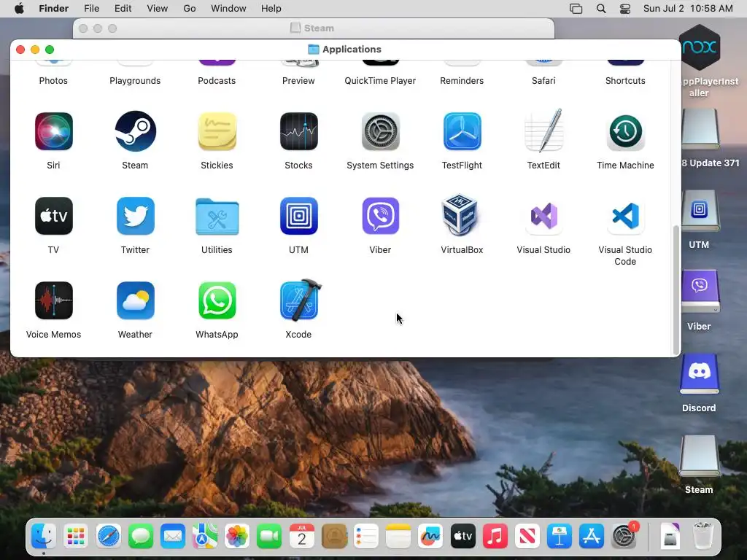Open the TextEdit application icon

coord(543,131)
